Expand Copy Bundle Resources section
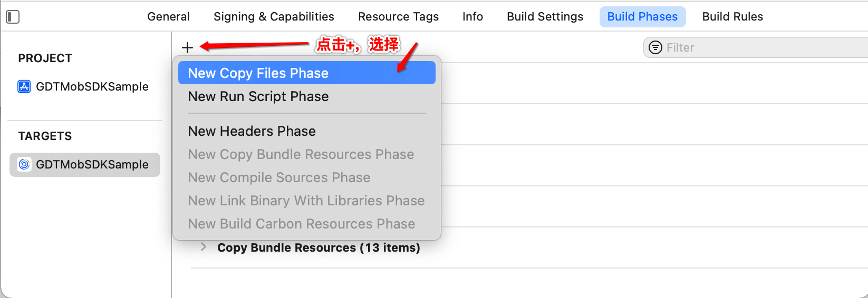Screen dimensions: 868x298 tap(204, 247)
